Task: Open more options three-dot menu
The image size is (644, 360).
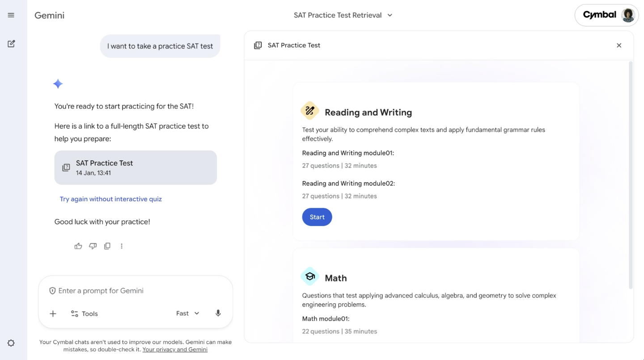Action: pyautogui.click(x=122, y=246)
